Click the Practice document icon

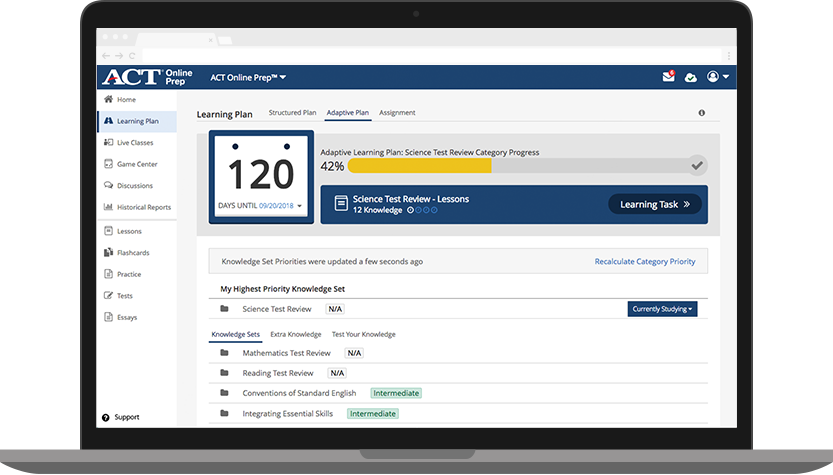pos(108,274)
